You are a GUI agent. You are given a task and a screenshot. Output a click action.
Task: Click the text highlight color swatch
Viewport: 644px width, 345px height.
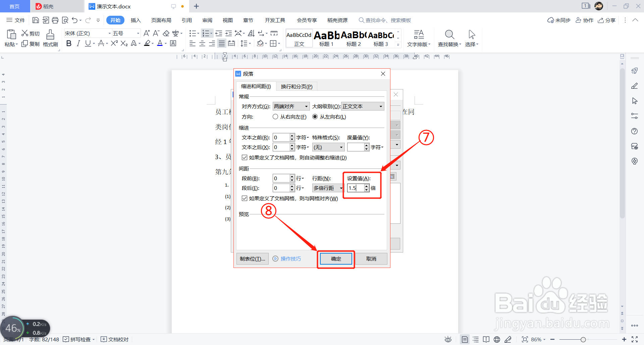[147, 43]
